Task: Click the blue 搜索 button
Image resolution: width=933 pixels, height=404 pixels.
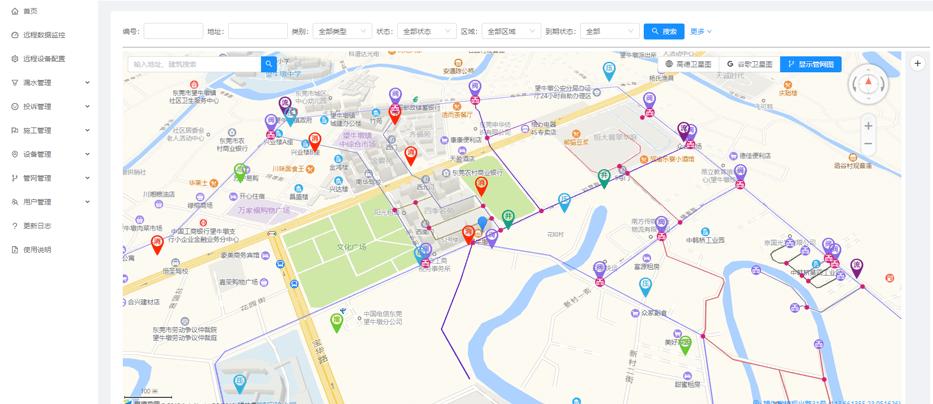Action: (x=663, y=32)
